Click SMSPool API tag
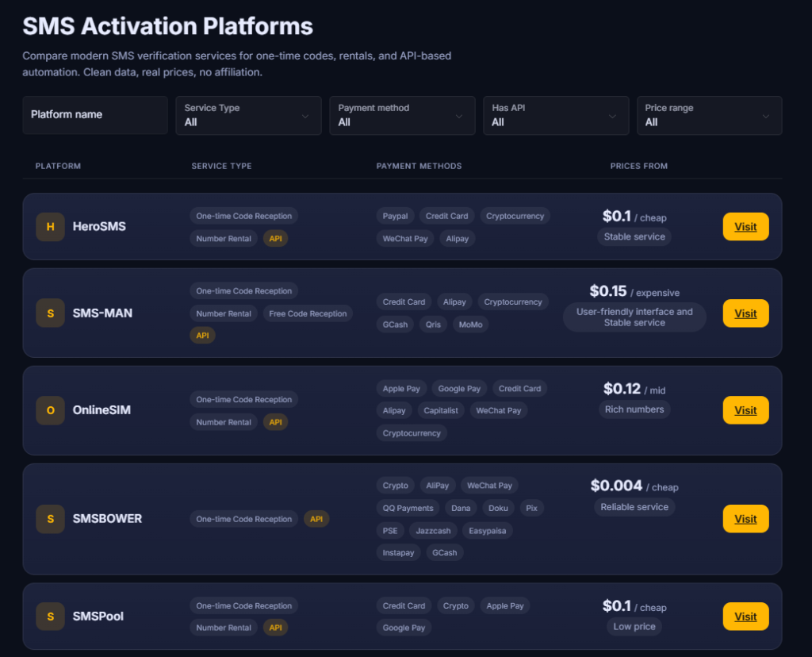Image resolution: width=812 pixels, height=657 pixels. 275,628
